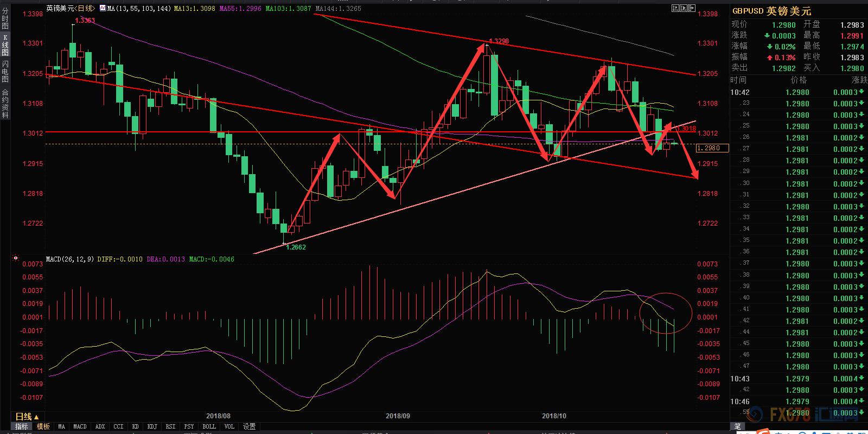The image size is (868, 434).
Task: Click the 笔 icon at bottom of tick list
Action: tap(738, 427)
